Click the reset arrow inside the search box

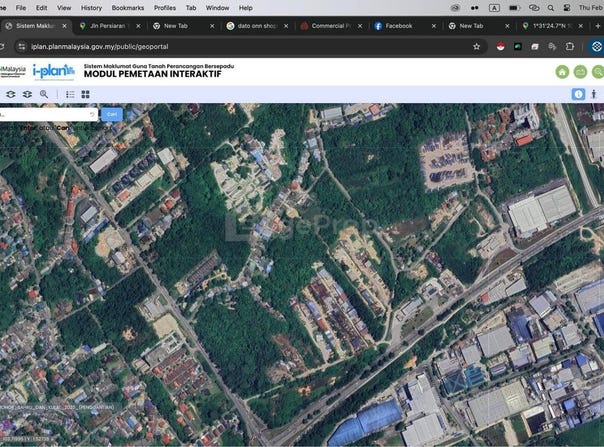click(x=92, y=114)
